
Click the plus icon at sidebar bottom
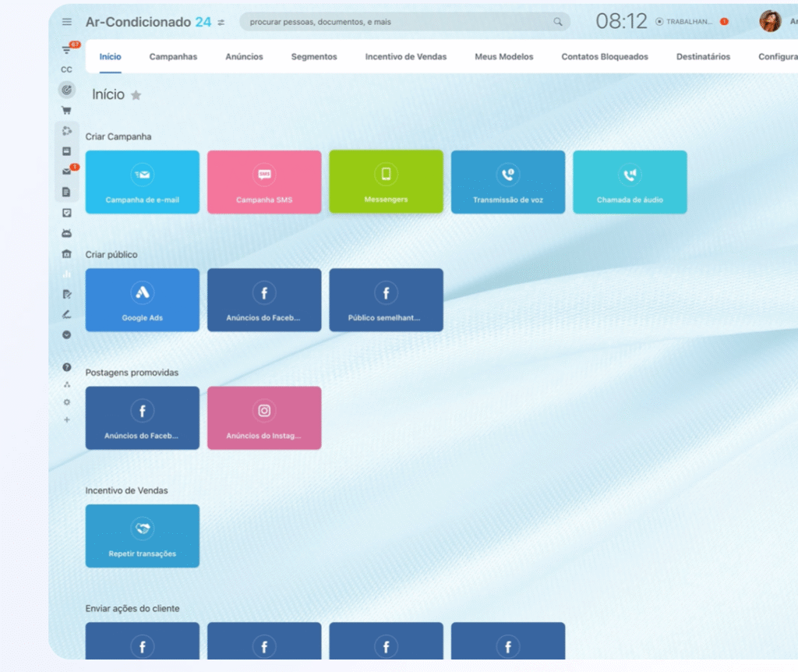[x=66, y=420]
